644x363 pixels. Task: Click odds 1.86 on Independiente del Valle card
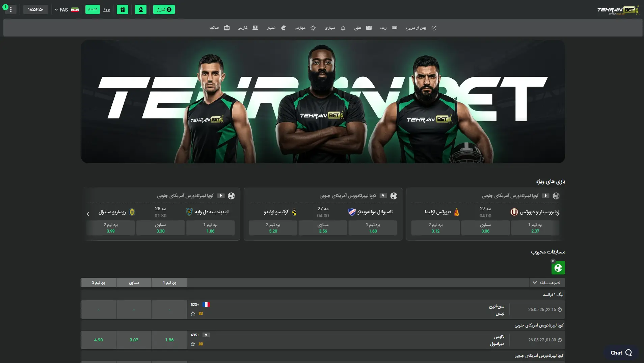coord(210,228)
